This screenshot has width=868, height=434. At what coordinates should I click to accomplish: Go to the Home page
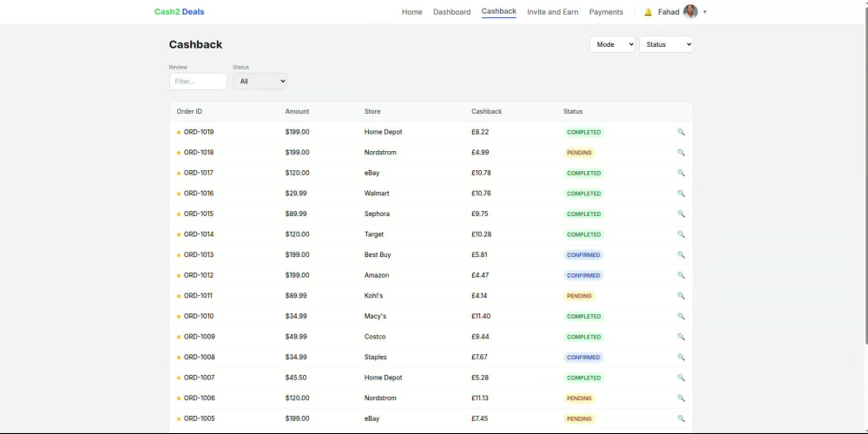click(x=411, y=12)
